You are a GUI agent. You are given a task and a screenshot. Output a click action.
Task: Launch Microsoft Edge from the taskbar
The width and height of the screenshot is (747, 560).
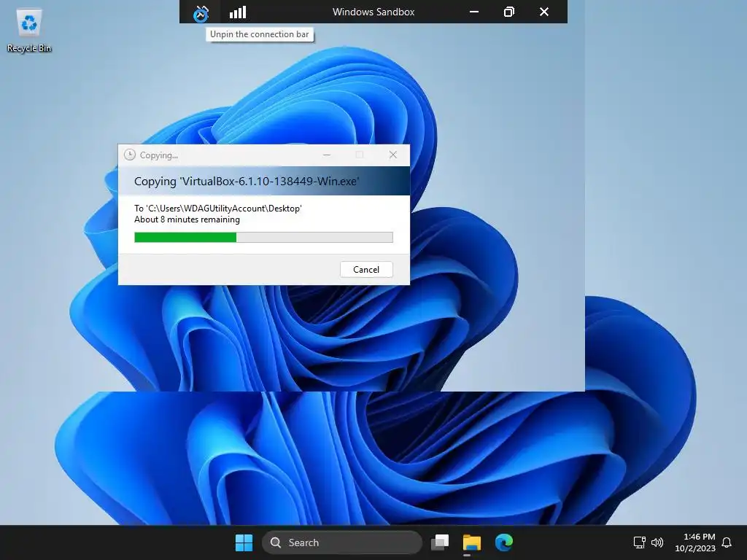pyautogui.click(x=503, y=542)
